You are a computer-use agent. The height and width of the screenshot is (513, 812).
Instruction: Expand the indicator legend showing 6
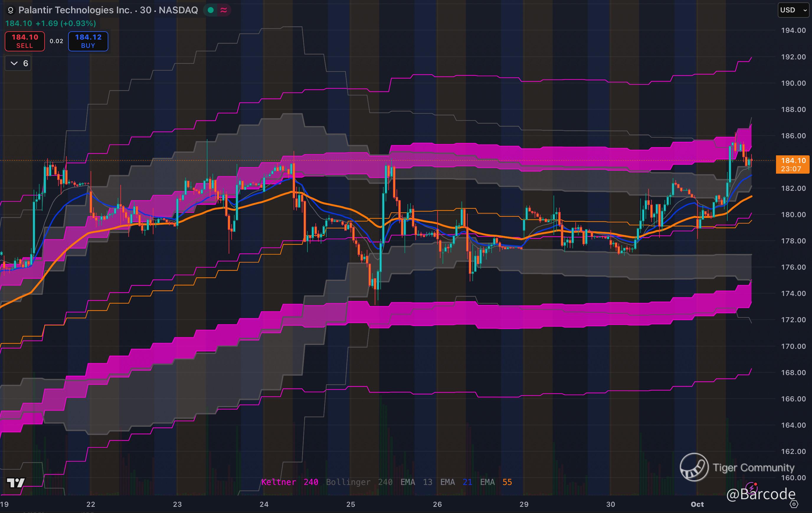click(x=19, y=63)
